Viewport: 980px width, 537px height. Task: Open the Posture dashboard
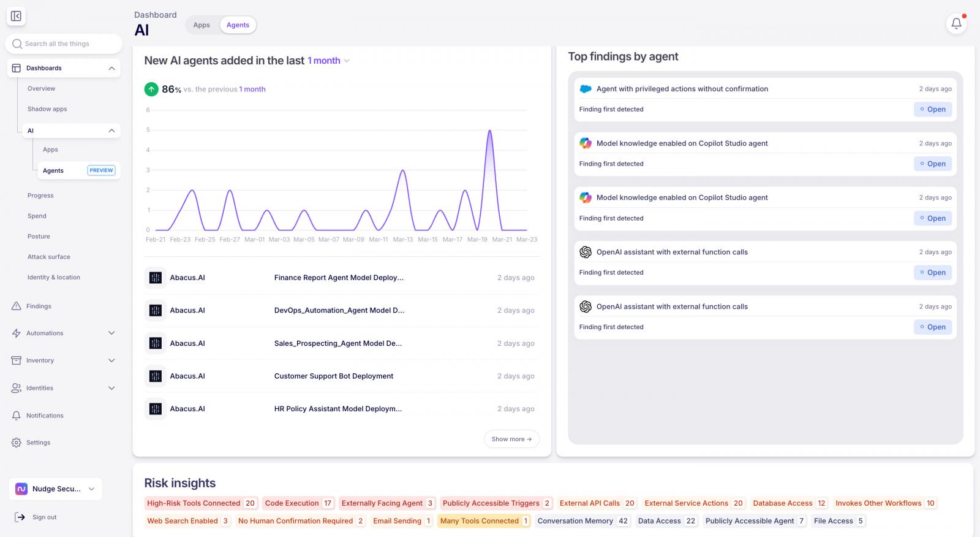point(39,237)
